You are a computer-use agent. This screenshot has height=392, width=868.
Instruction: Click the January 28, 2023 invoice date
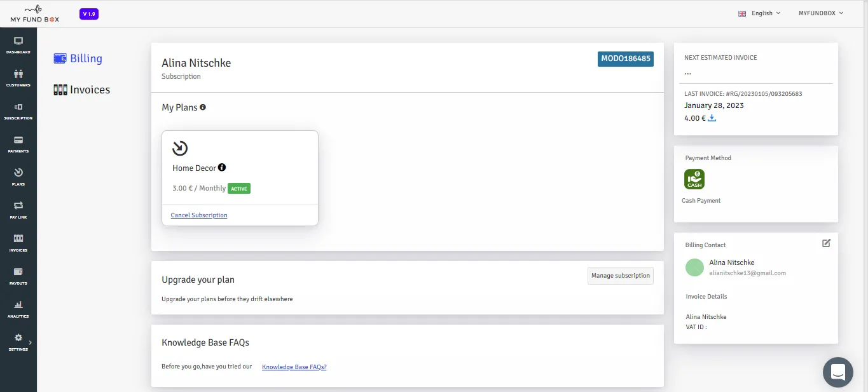click(714, 105)
